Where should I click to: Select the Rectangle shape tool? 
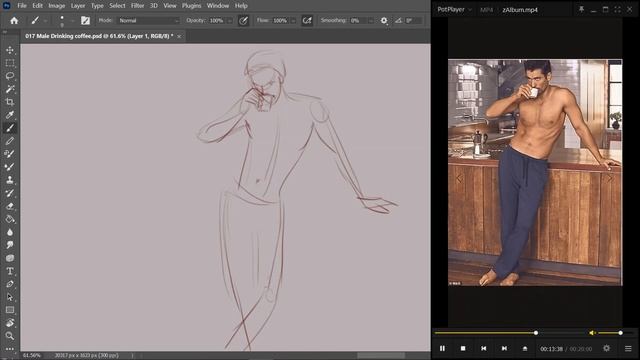pos(10,310)
